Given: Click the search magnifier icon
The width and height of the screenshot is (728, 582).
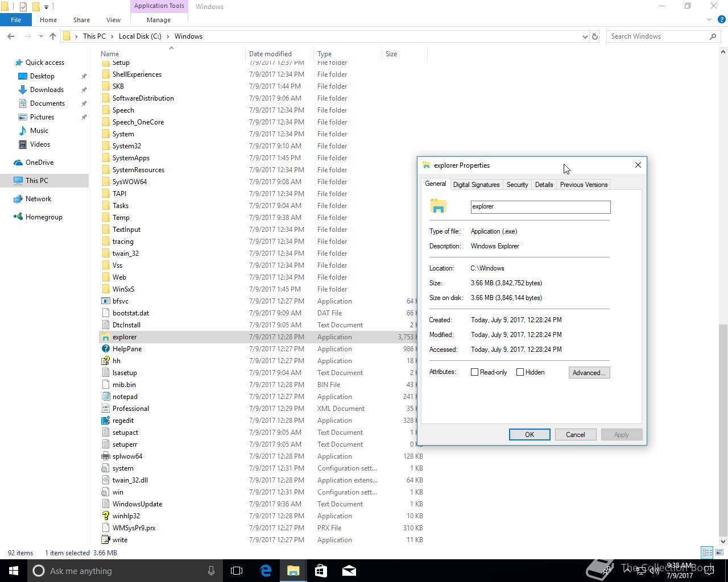Looking at the screenshot, I should [713, 36].
